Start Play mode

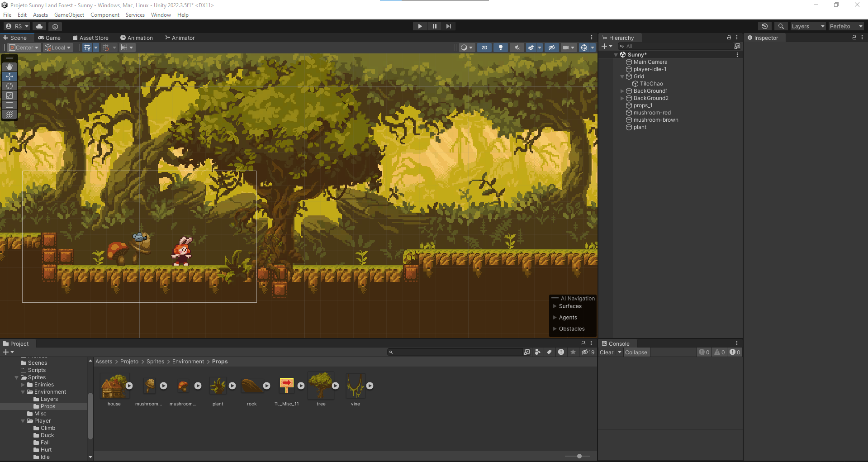click(420, 26)
